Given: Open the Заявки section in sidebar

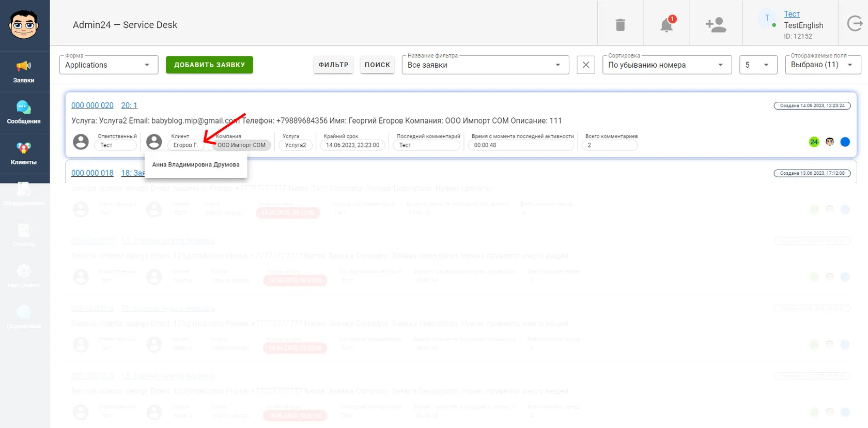Looking at the screenshot, I should pos(24,71).
